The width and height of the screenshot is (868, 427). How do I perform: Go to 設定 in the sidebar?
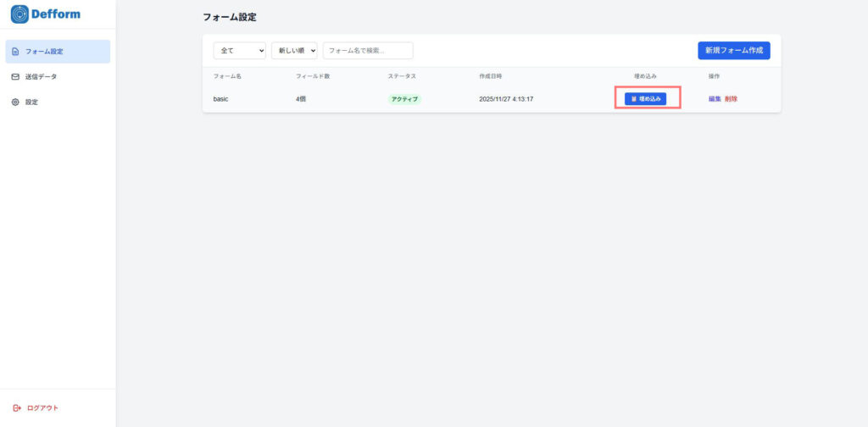31,103
